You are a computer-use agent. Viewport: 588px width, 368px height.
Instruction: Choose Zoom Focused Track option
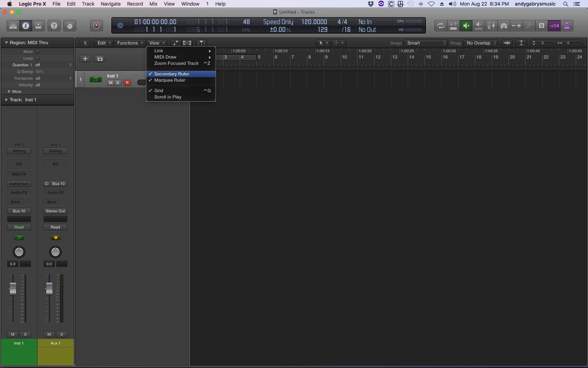[x=181, y=63]
